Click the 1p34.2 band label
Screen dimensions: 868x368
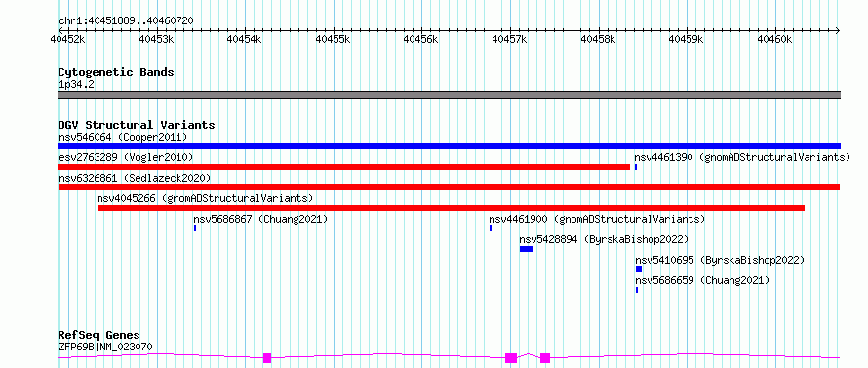point(76,85)
